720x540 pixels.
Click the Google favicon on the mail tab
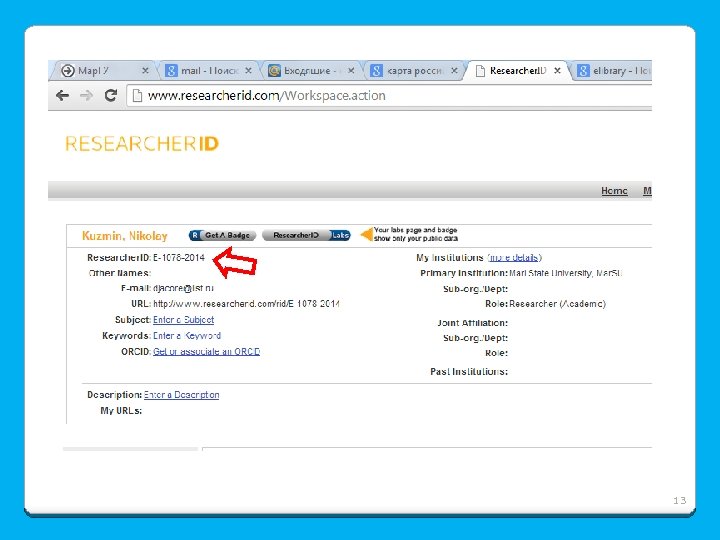coord(171,71)
